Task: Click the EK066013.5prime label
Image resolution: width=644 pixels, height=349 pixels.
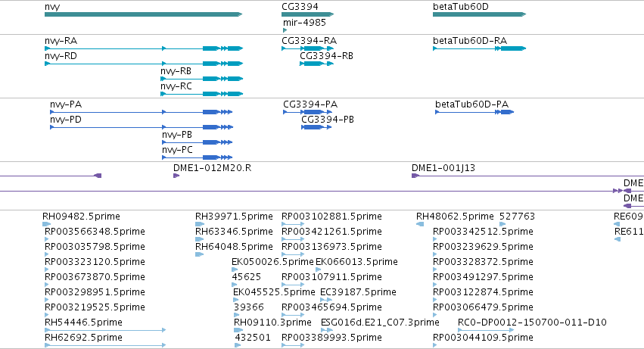Action: pyautogui.click(x=356, y=262)
